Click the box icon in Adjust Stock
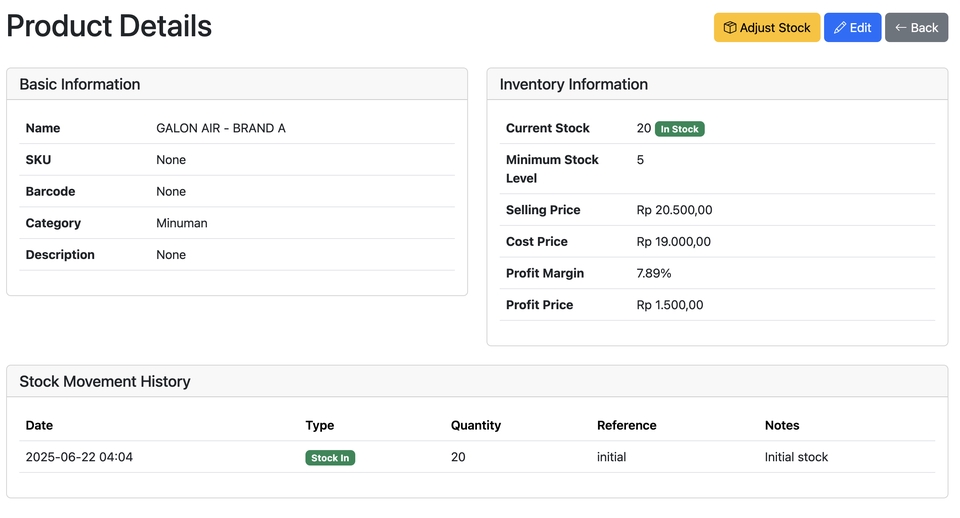The width and height of the screenshot is (960, 518). [x=730, y=28]
